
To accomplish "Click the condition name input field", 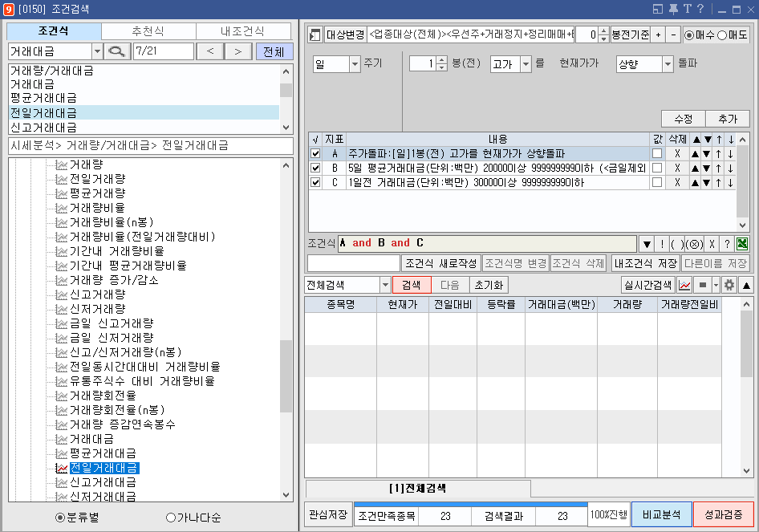I will pos(354,264).
